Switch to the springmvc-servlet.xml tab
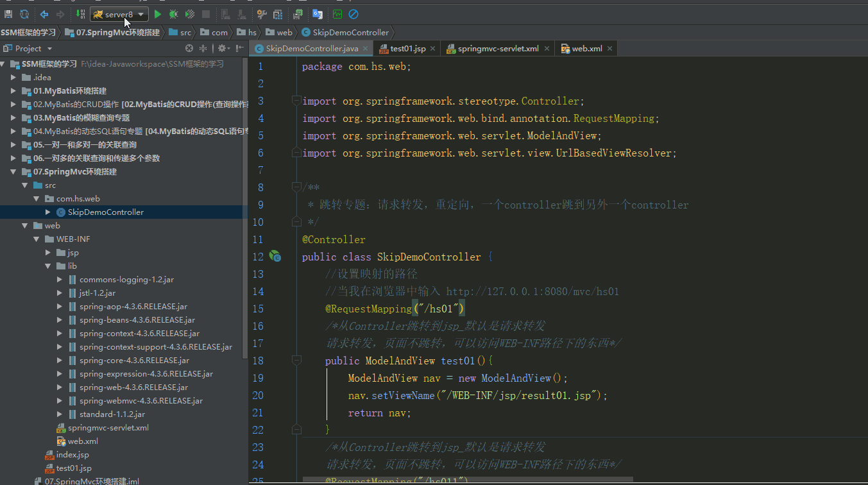This screenshot has width=868, height=485. click(498, 49)
